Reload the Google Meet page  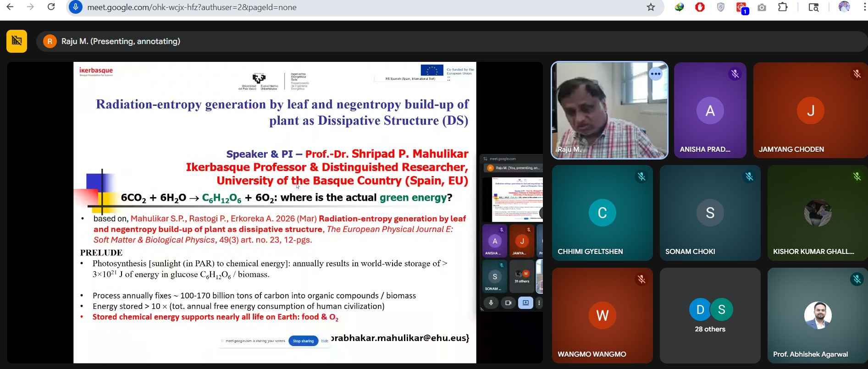tap(51, 7)
